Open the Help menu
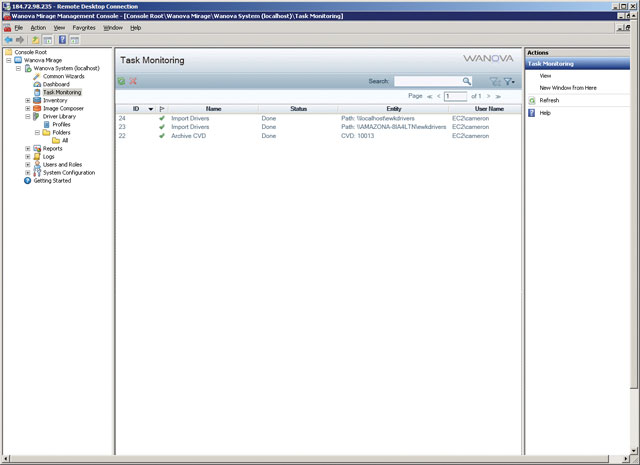 pos(136,28)
